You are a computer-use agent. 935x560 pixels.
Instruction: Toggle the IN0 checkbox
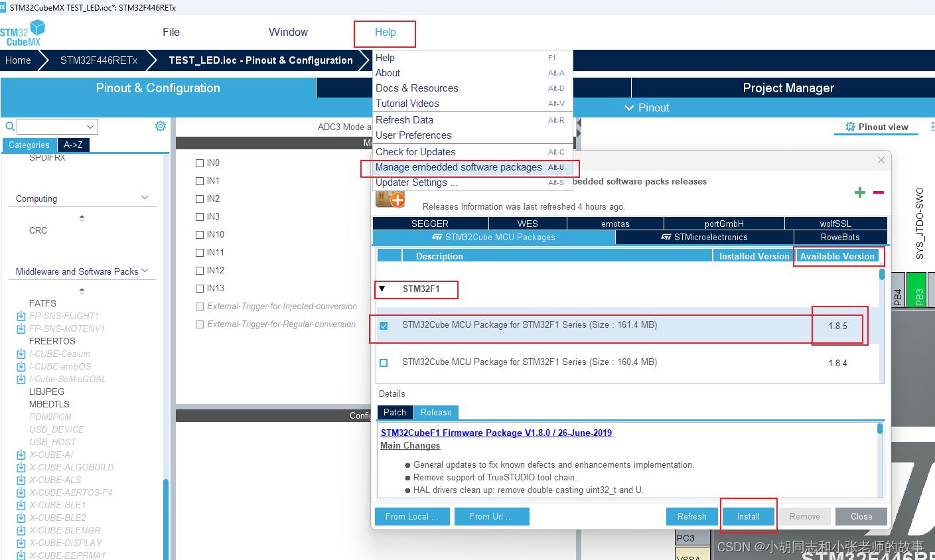coord(200,163)
